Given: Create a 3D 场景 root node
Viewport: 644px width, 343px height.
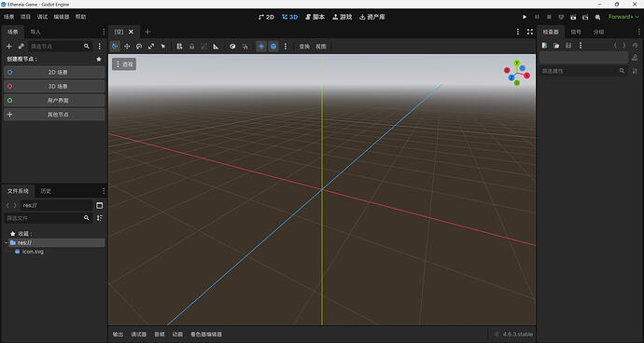Looking at the screenshot, I should [x=54, y=86].
